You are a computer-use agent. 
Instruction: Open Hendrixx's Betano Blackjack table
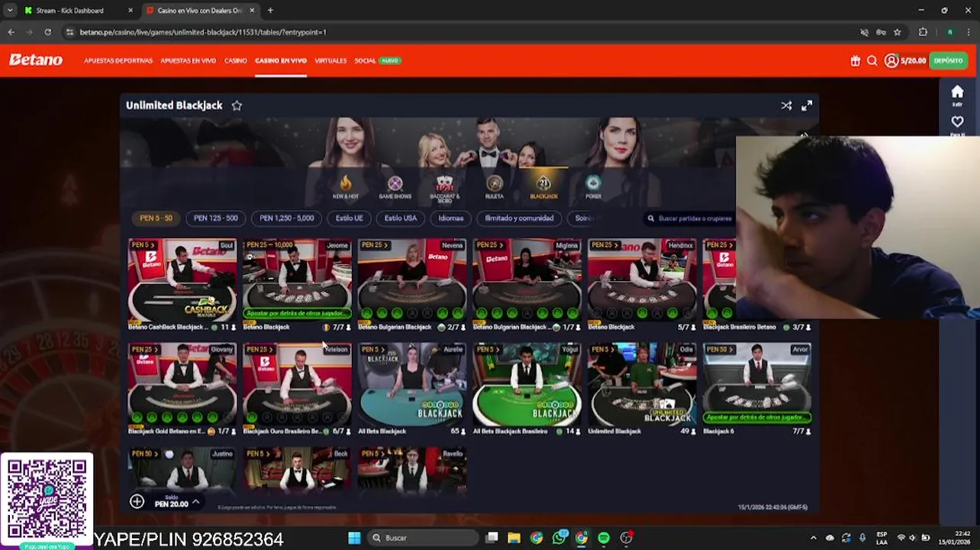[642, 285]
